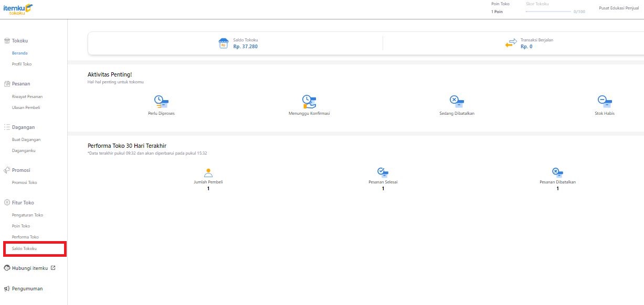Click the itemku tokoku logo
The width and height of the screenshot is (644, 305).
tap(18, 9)
